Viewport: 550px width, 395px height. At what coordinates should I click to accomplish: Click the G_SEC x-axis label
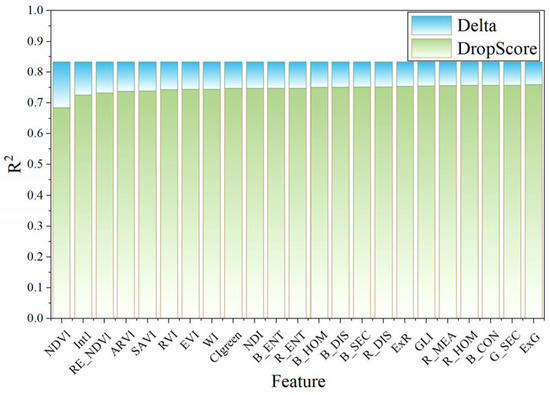click(505, 346)
